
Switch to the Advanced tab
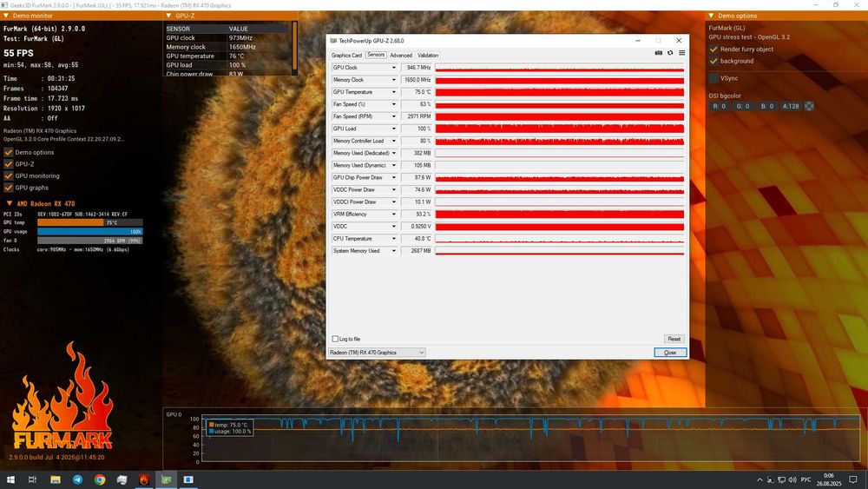(x=401, y=56)
